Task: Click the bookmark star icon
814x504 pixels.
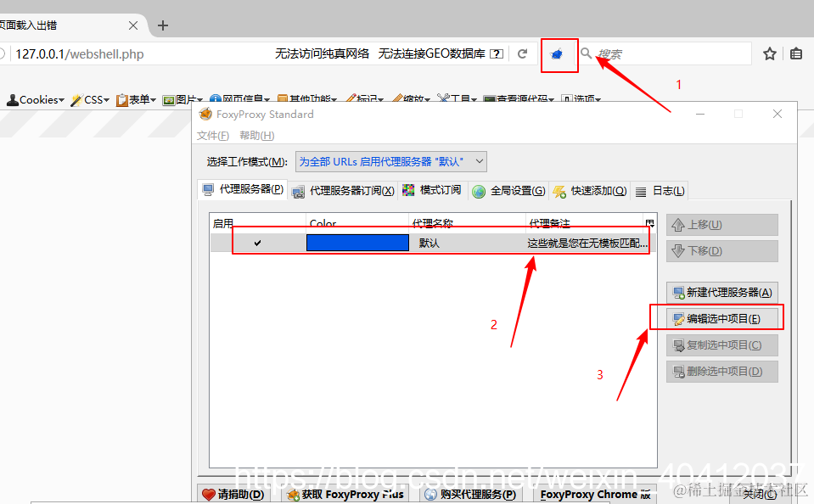Action: point(769,53)
